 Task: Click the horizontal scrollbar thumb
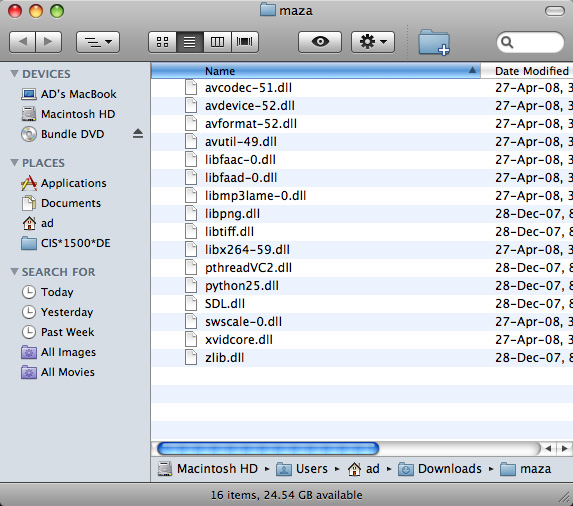[x=268, y=448]
